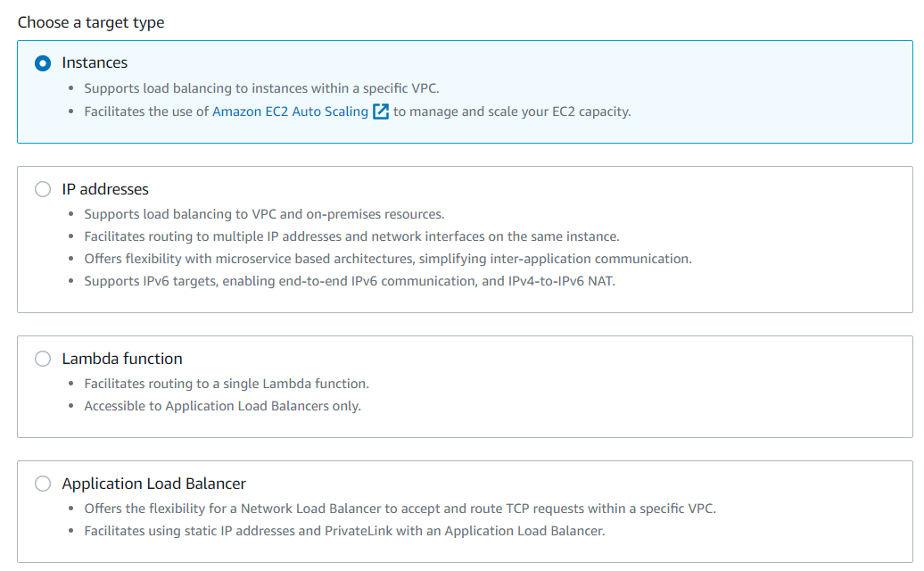This screenshot has width=924, height=571.
Task: Click 'Supports load balancing to instances' bullet text
Action: [261, 88]
